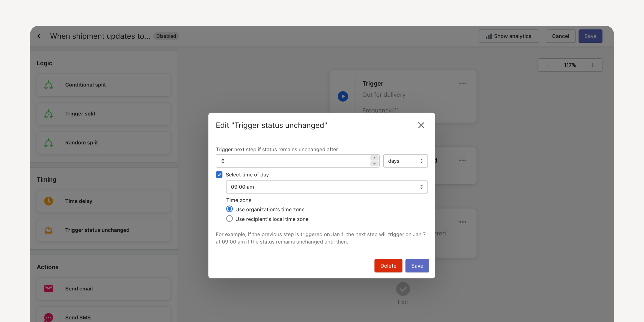Open the Trigger card three-dot menu

(463, 84)
